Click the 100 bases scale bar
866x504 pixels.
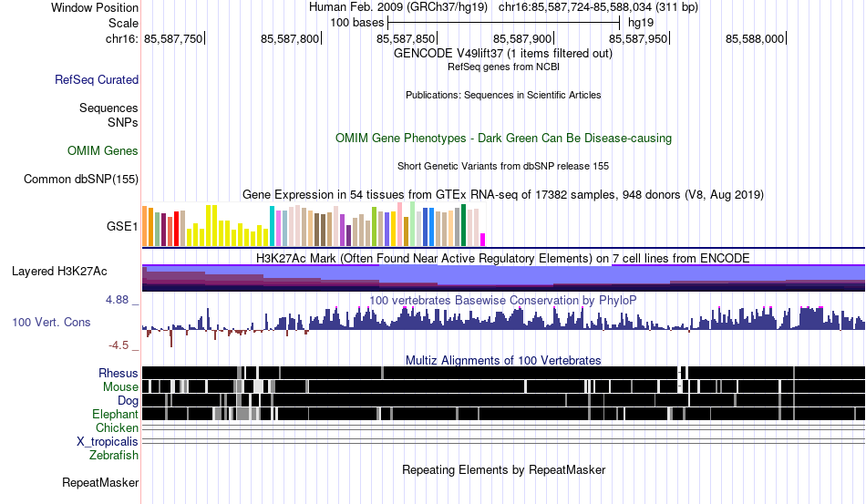(x=504, y=23)
